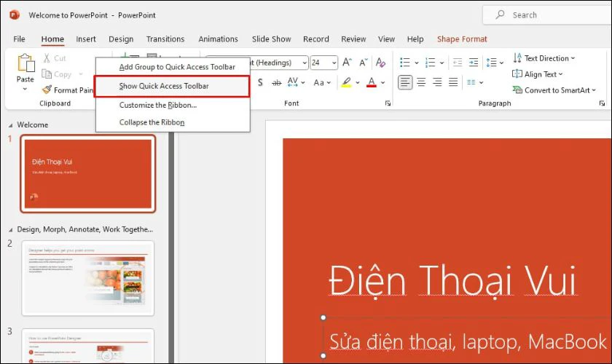Click the Copy icon

pos(47,74)
